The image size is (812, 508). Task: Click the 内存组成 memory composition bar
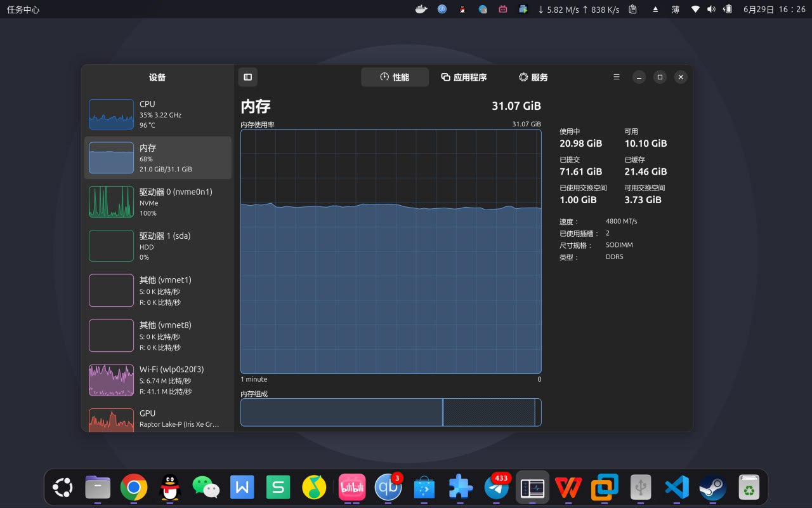point(391,412)
